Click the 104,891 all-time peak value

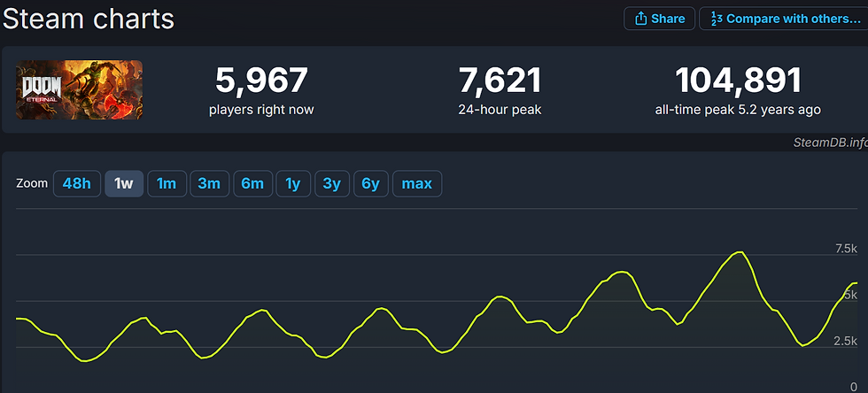738,81
